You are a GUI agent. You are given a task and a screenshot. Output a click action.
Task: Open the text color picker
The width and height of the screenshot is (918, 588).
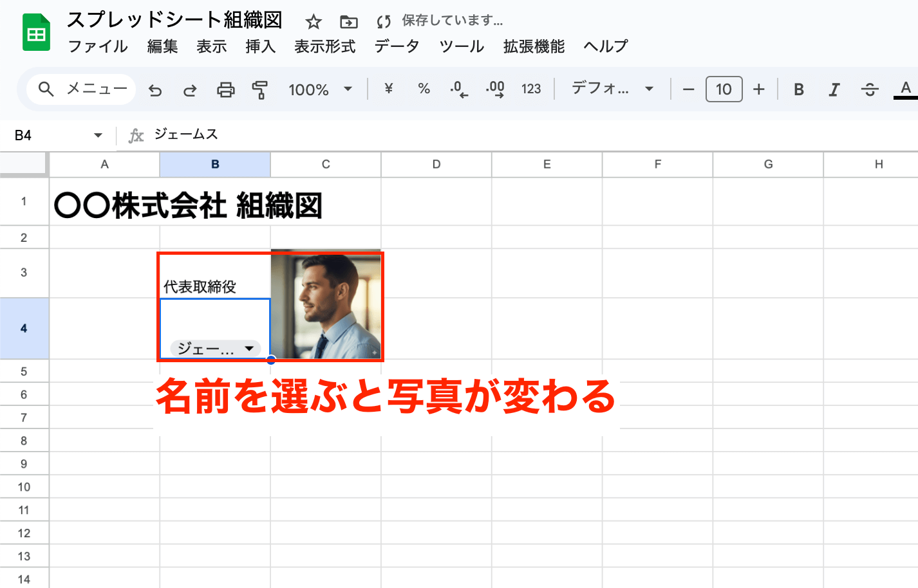pyautogui.click(x=905, y=89)
